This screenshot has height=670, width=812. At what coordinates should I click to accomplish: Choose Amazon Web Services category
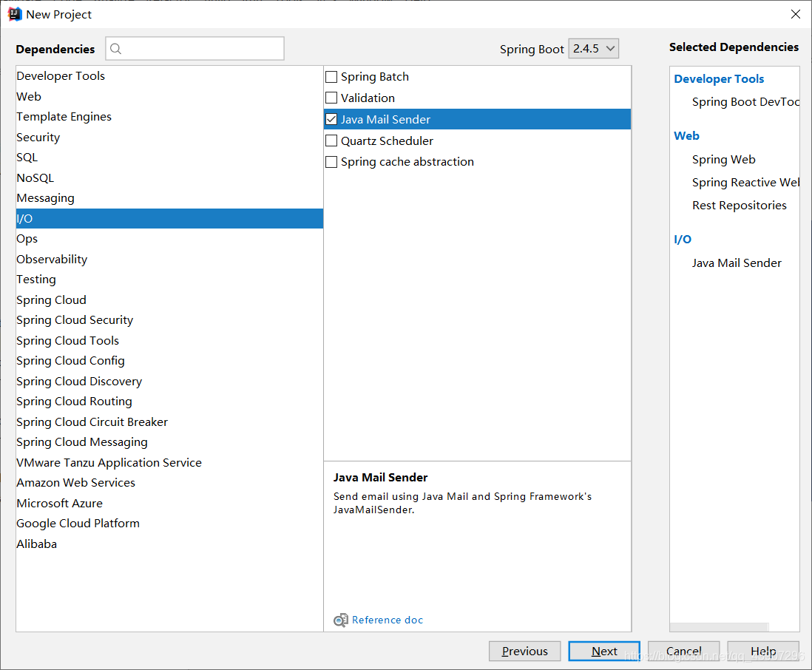[x=169, y=483]
